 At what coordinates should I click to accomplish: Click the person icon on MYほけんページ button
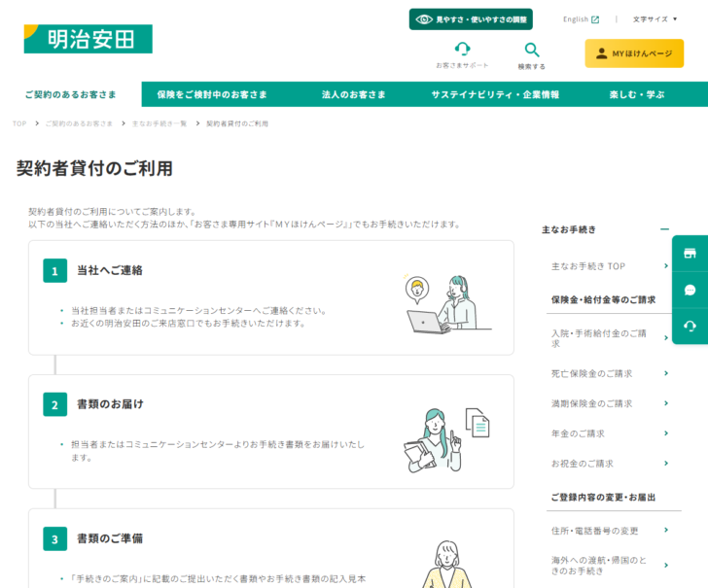click(601, 53)
